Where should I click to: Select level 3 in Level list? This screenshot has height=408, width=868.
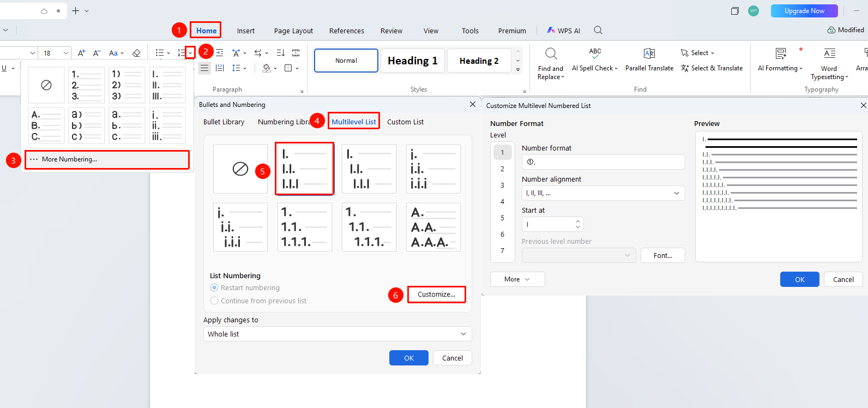point(502,185)
